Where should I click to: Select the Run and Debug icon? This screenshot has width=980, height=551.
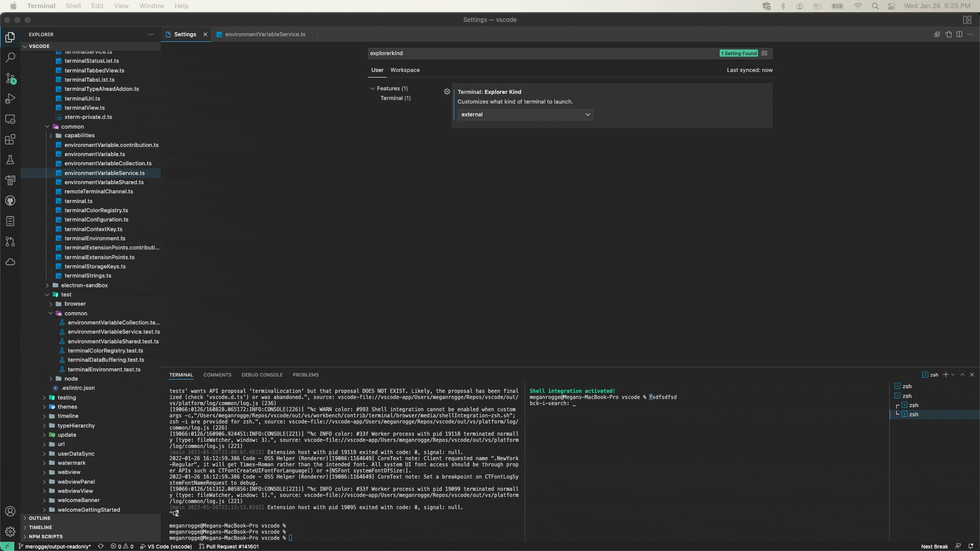pyautogui.click(x=10, y=98)
